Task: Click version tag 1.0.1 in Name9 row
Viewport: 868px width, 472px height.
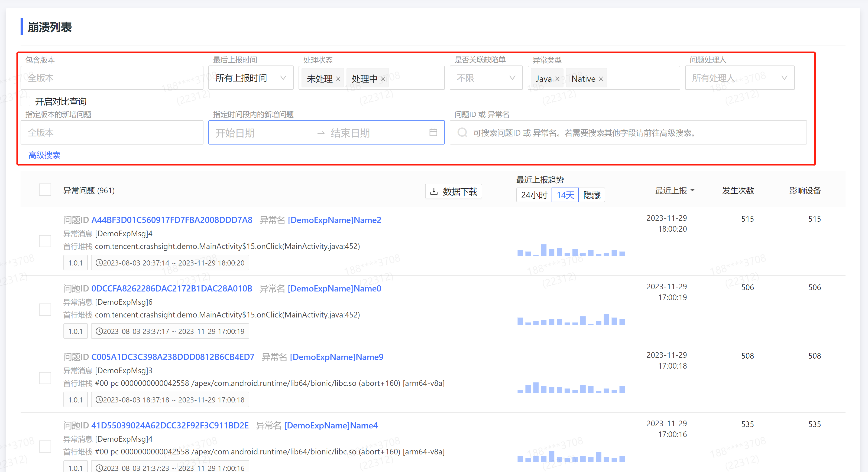Action: [x=76, y=399]
